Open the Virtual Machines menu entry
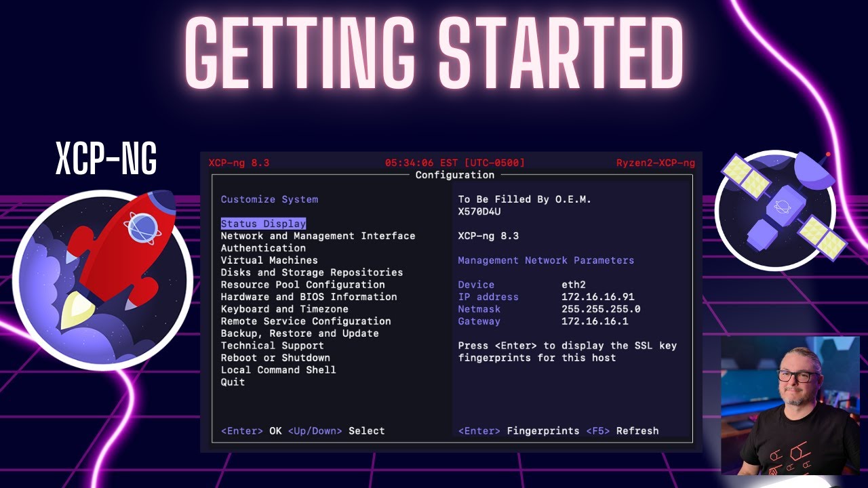 pyautogui.click(x=269, y=260)
